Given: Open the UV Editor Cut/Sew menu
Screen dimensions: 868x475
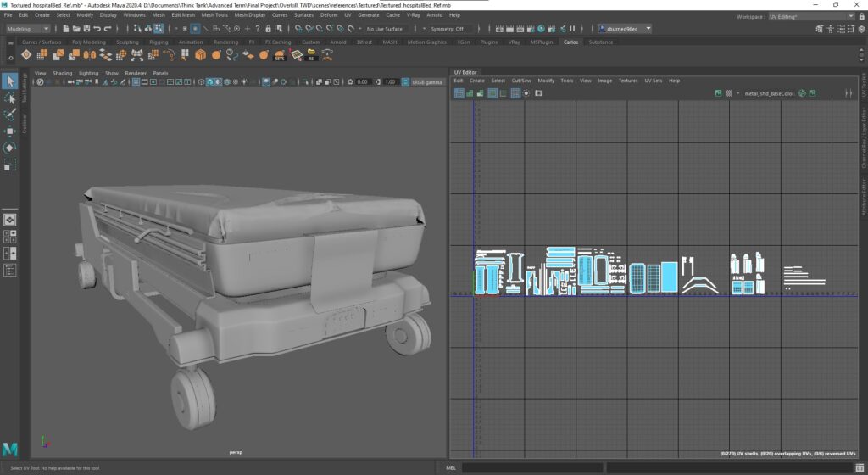Looking at the screenshot, I should (521, 81).
